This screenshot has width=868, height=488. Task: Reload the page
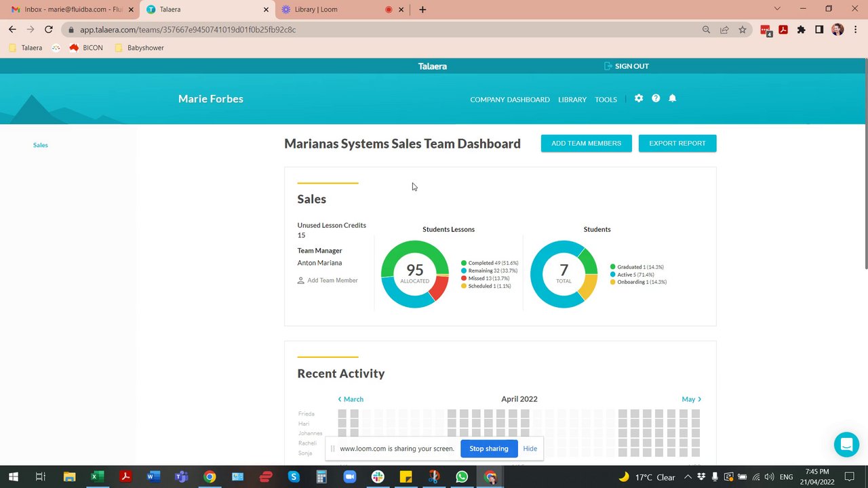(48, 29)
